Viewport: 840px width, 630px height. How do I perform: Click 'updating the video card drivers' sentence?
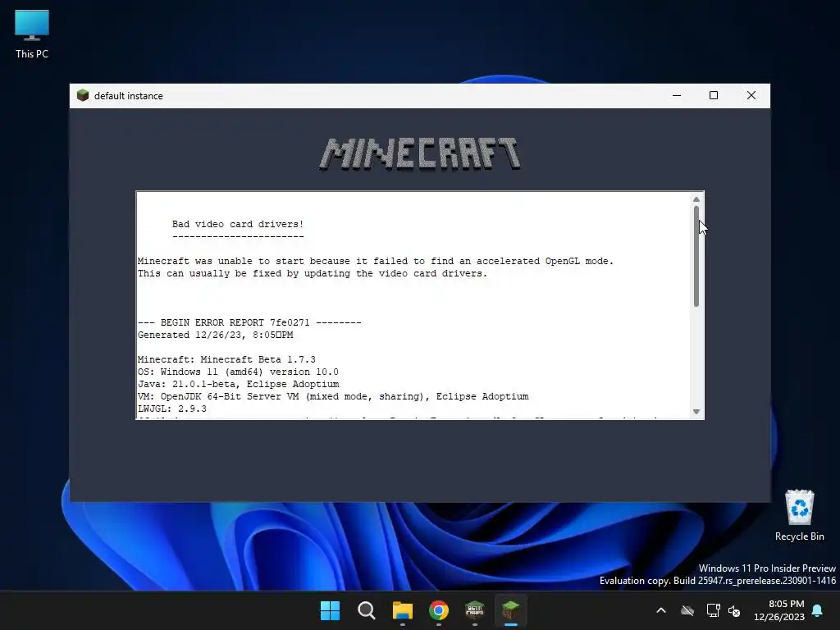tap(313, 273)
